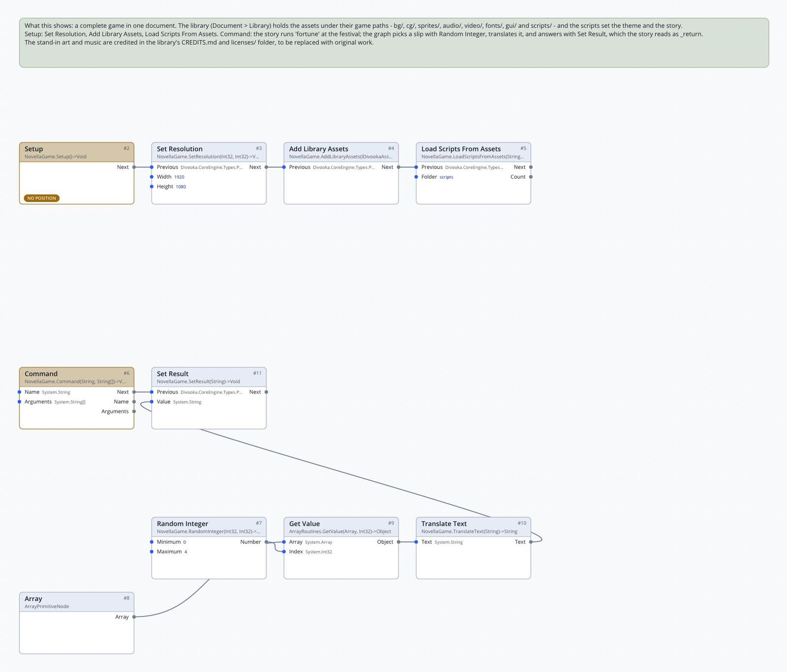The height and width of the screenshot is (672, 787).
Task: Click the #11 id on Set Result node
Action: pos(257,373)
